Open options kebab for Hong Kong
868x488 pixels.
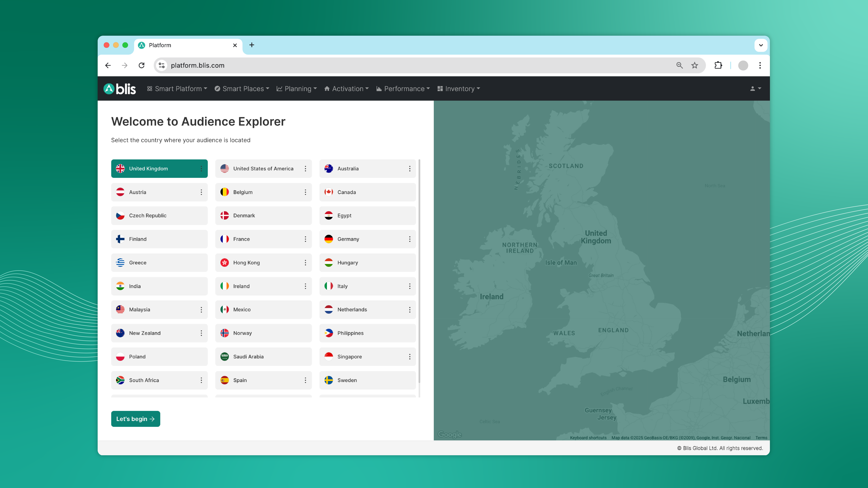(305, 263)
